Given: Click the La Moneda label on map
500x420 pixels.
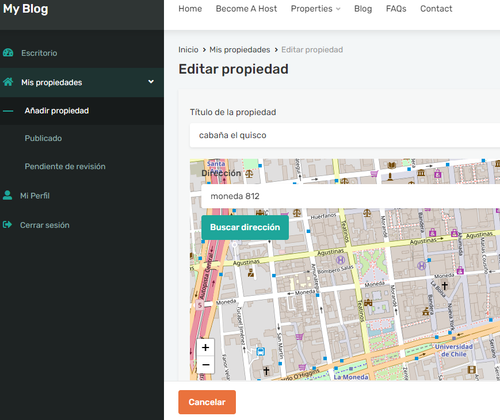Looking at the screenshot, I should [351, 377].
